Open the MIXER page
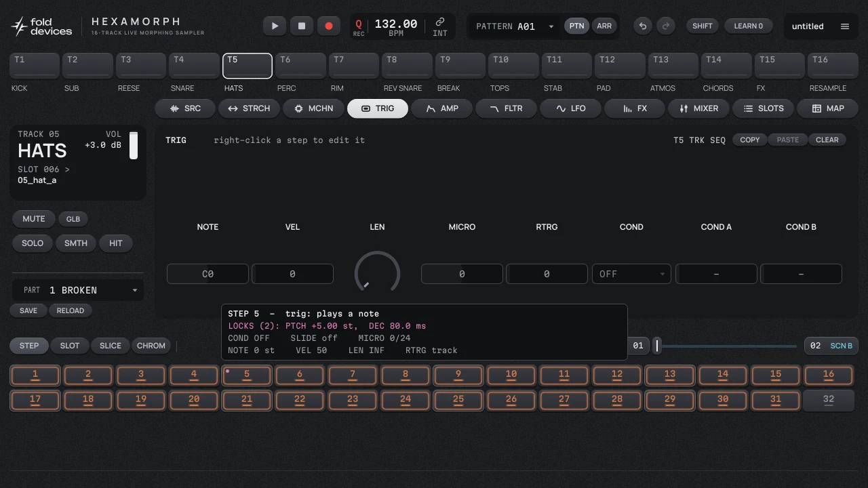Screen dimensions: 868x488 click(x=698, y=108)
